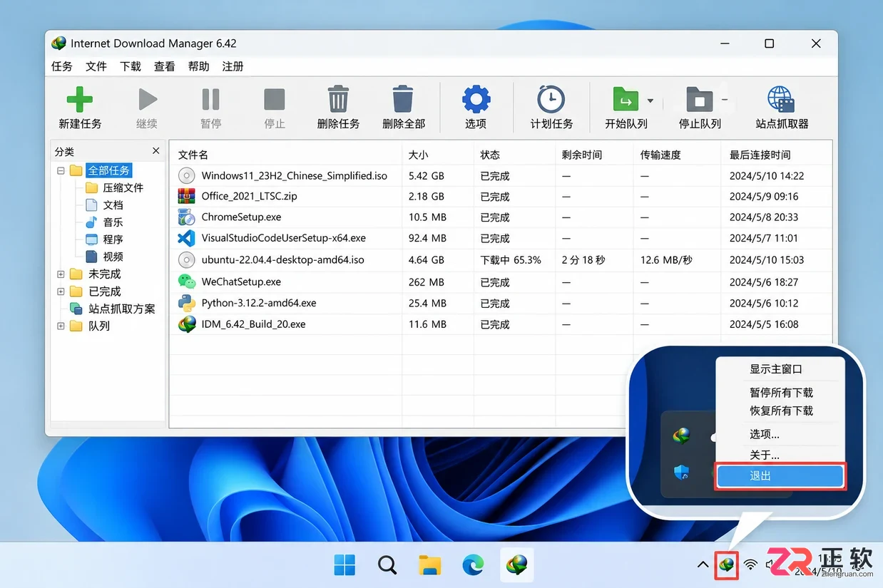Click the 下载中 65.3% status cell
Image resolution: width=883 pixels, height=588 pixels.
coord(511,259)
